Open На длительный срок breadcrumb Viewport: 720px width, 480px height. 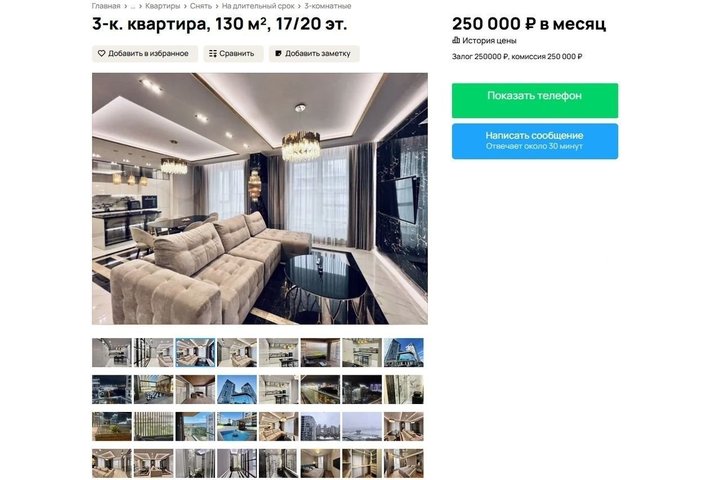pyautogui.click(x=258, y=6)
